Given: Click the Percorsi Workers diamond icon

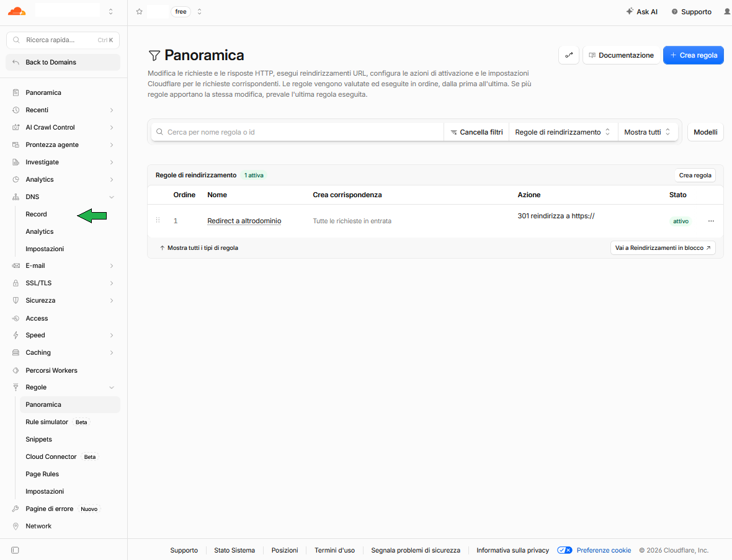Looking at the screenshot, I should point(16,370).
